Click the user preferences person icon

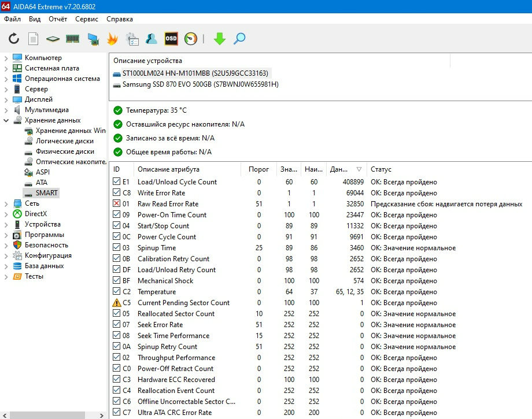coord(152,39)
